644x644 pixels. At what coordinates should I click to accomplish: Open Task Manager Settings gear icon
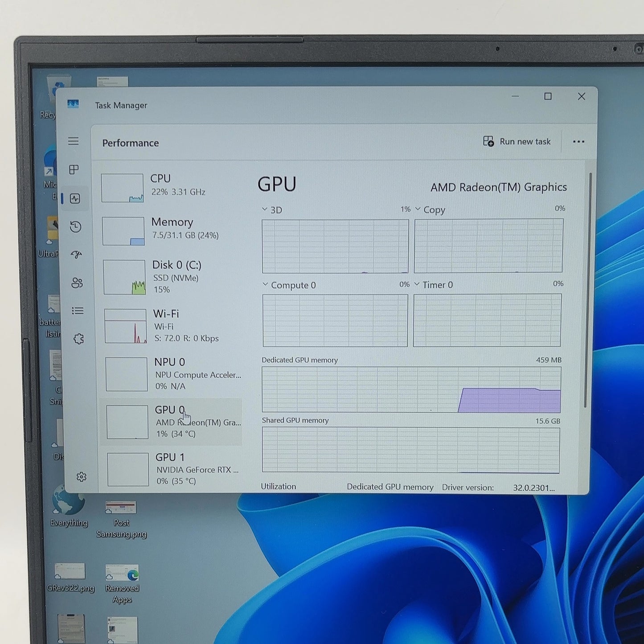coord(82,477)
